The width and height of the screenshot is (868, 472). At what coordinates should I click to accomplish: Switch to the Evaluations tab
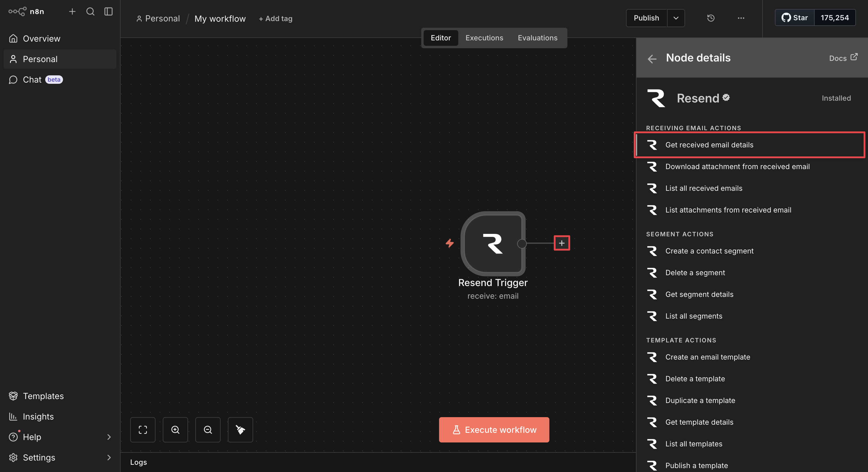[537, 38]
